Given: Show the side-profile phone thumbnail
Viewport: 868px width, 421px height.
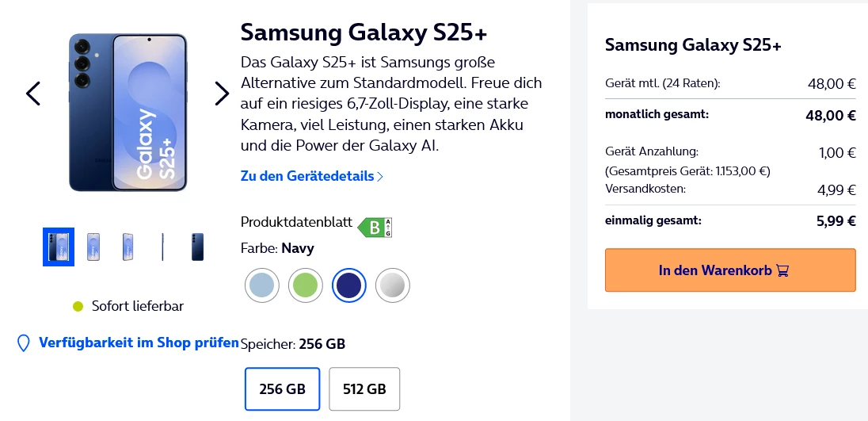Looking at the screenshot, I should pos(162,247).
